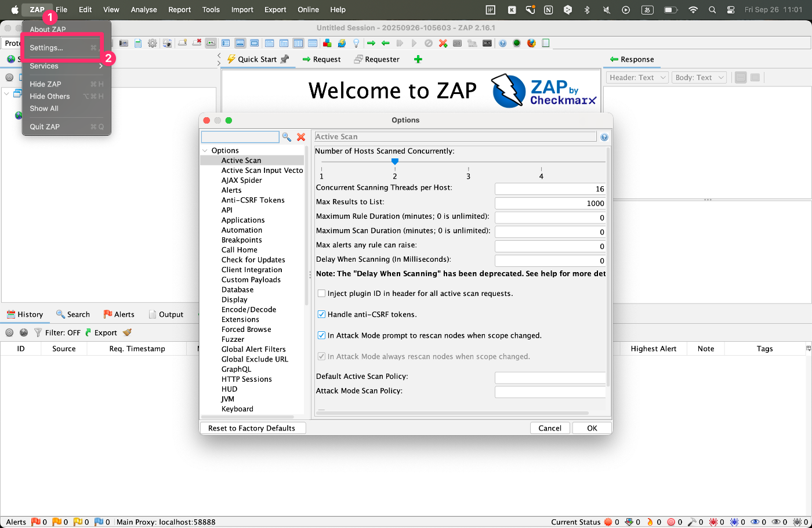Open options gear icon in main toolbar

click(x=153, y=43)
